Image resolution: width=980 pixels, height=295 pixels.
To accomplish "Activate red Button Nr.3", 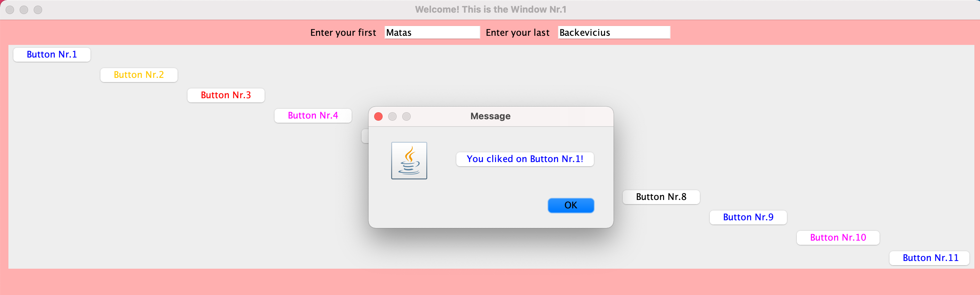I will (x=226, y=95).
